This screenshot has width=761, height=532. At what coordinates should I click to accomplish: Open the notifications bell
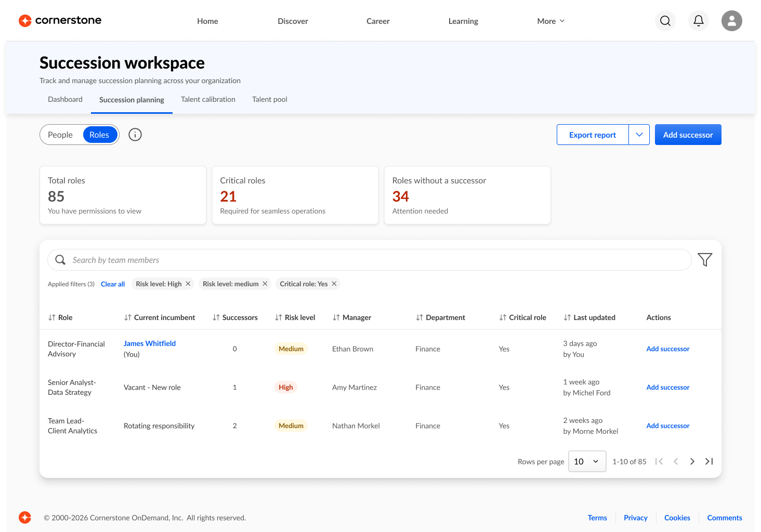point(699,21)
